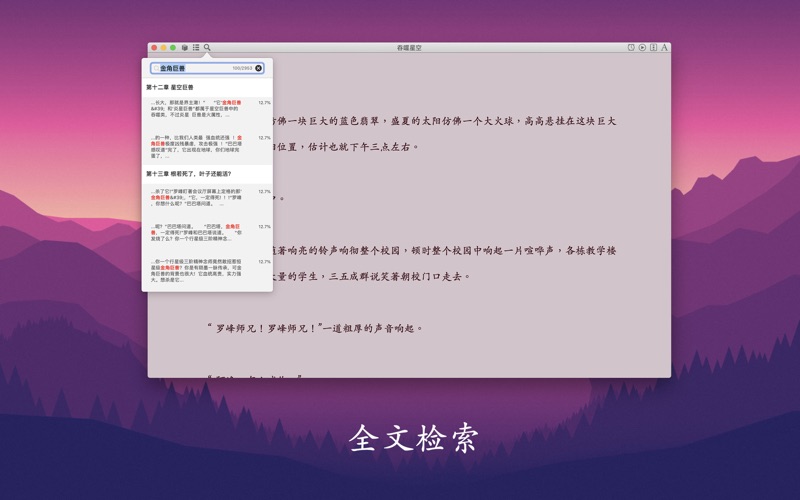Image resolution: width=800 pixels, height=500 pixels.
Task: Open search result starting '…你一个行星级三阶精神念师'
Action: 207,270
